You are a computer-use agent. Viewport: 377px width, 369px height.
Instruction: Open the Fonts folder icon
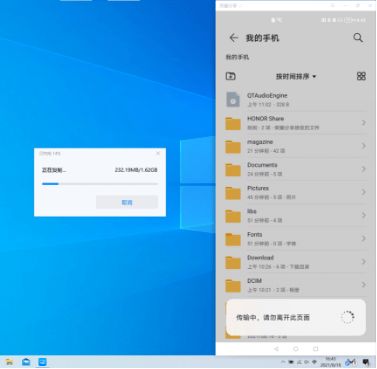pyautogui.click(x=233, y=239)
